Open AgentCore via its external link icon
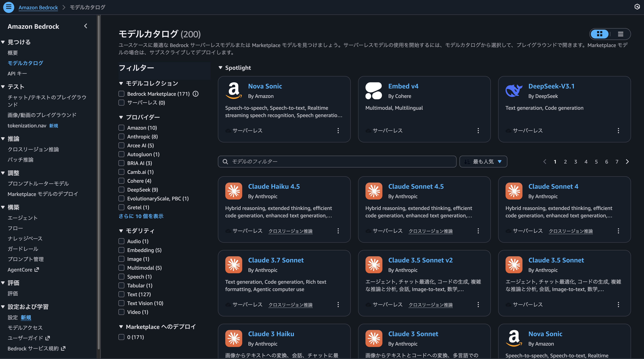The width and height of the screenshot is (644, 359). (x=36, y=269)
